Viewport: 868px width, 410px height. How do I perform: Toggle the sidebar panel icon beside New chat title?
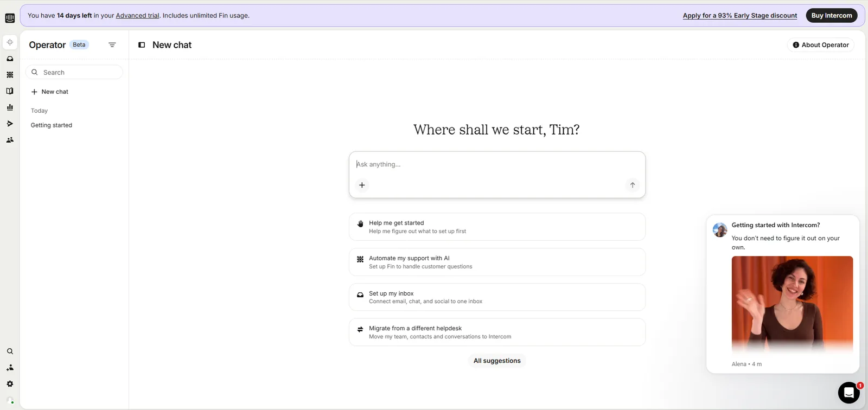(x=142, y=45)
